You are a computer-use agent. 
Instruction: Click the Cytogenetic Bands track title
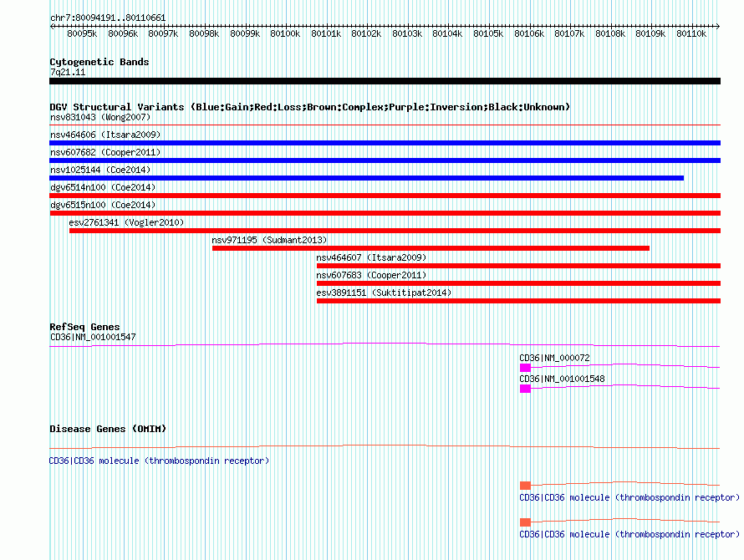(99, 62)
